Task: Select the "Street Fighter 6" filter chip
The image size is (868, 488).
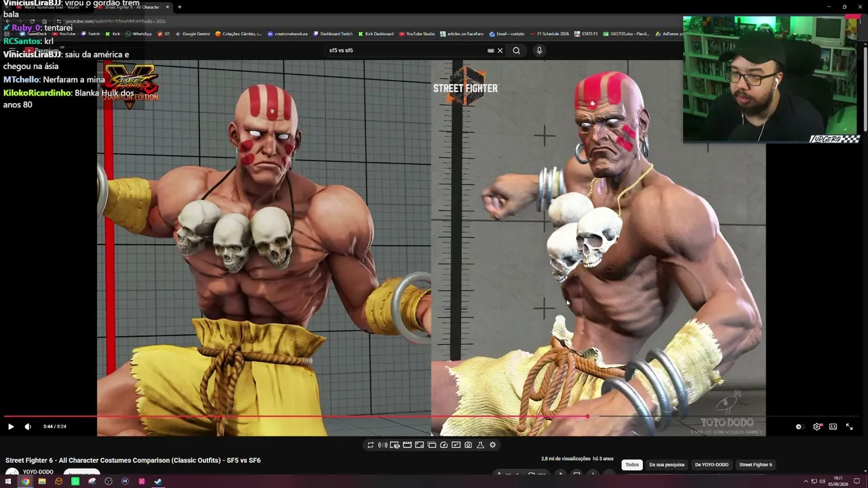Action: (x=755, y=465)
